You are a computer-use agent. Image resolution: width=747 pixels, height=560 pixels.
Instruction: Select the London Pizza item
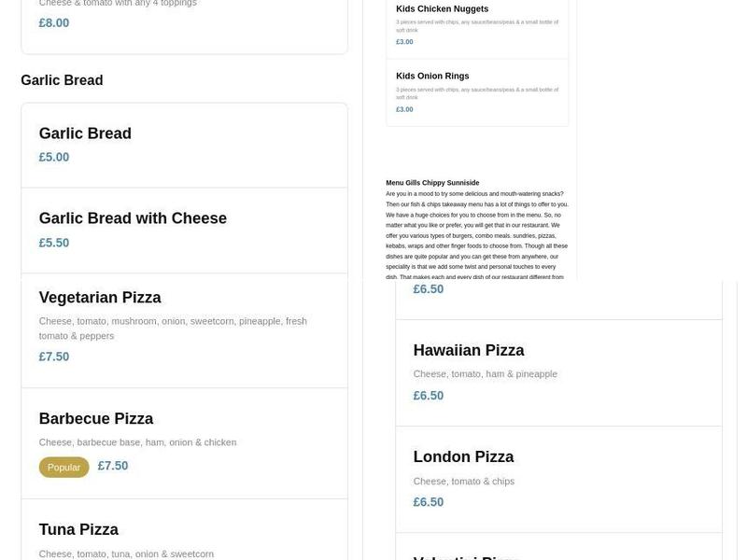coord(463,457)
